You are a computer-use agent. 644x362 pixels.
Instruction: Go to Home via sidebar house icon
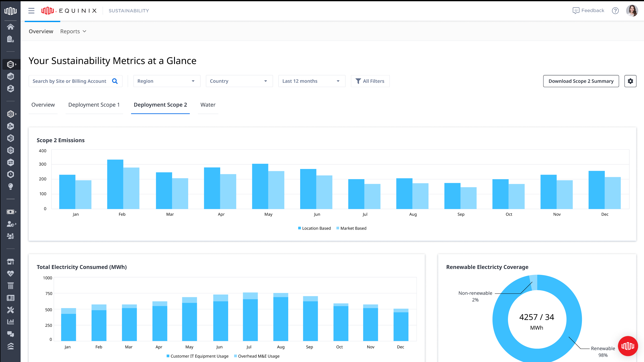[10, 27]
